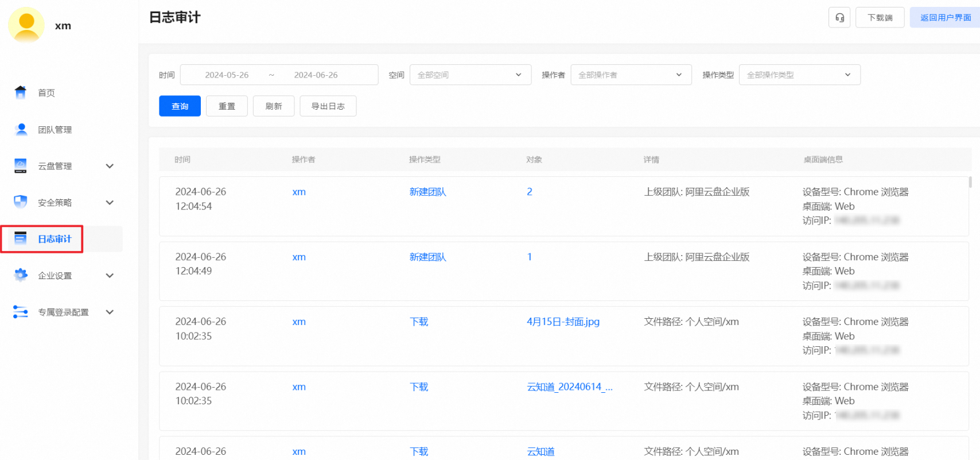Click the 操作者 column header
Viewport: 980px width, 460px height.
click(304, 160)
